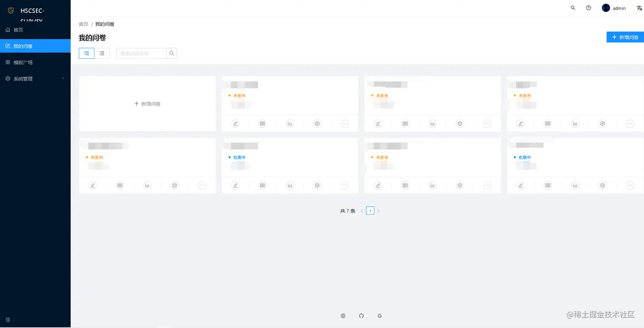Click the 共 7 条 total count text

click(x=348, y=211)
